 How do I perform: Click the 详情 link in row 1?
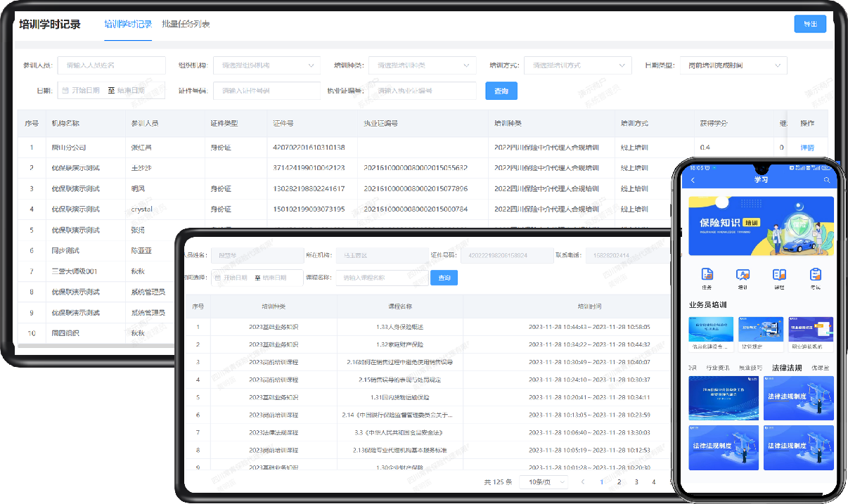pos(807,148)
